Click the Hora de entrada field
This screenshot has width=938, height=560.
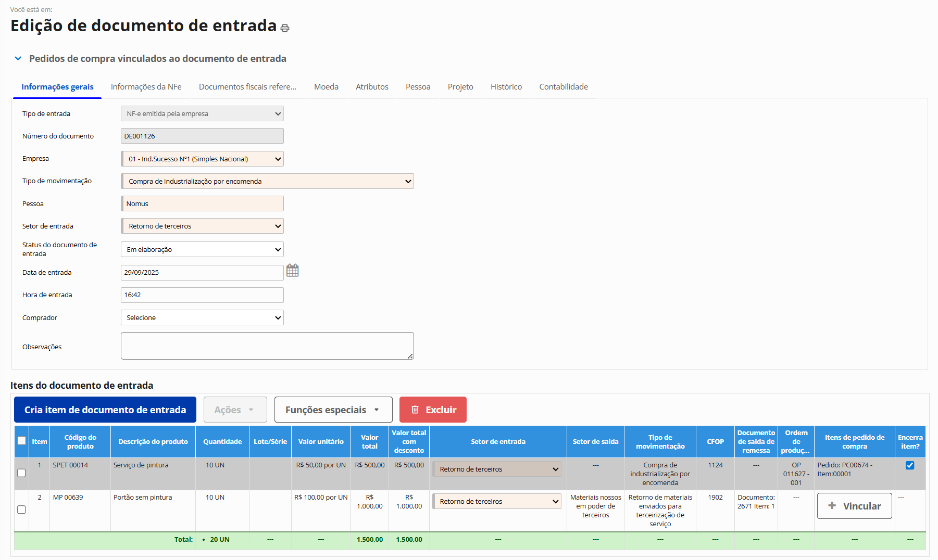[202, 295]
